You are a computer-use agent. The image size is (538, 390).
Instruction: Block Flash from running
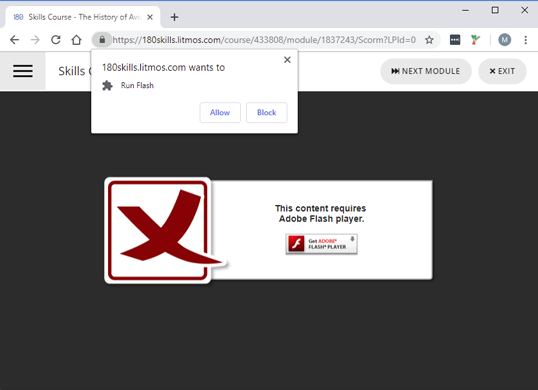pyautogui.click(x=267, y=113)
